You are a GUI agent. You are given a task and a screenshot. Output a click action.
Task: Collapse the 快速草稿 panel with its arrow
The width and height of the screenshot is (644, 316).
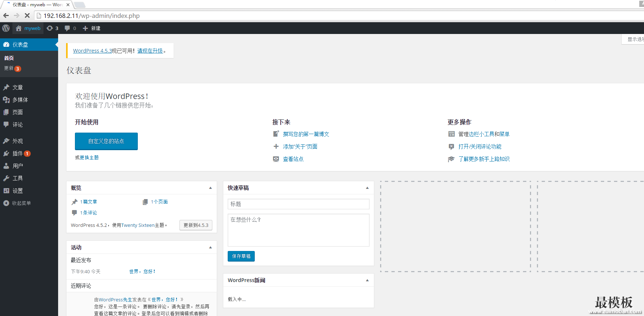tap(367, 188)
